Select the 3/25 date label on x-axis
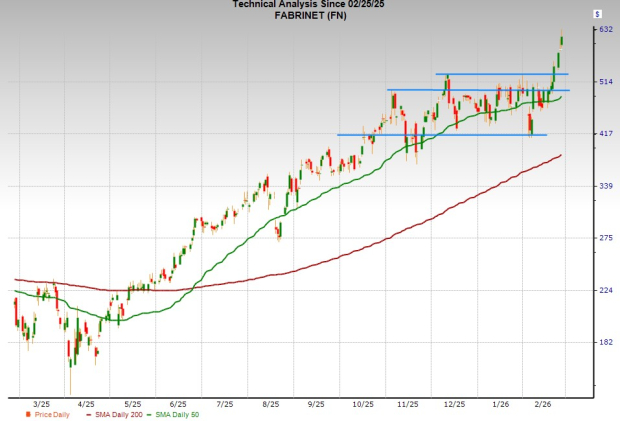The height and width of the screenshot is (421, 620). click(42, 404)
